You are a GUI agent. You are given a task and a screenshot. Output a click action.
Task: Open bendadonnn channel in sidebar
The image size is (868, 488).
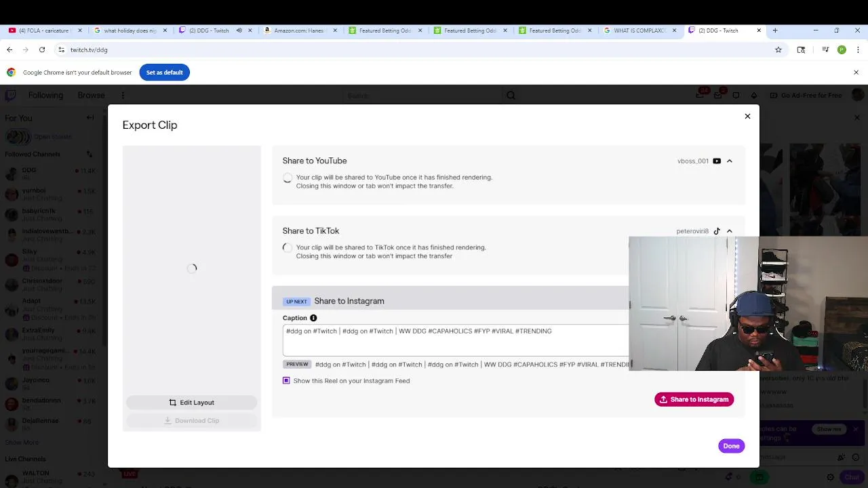point(52,404)
